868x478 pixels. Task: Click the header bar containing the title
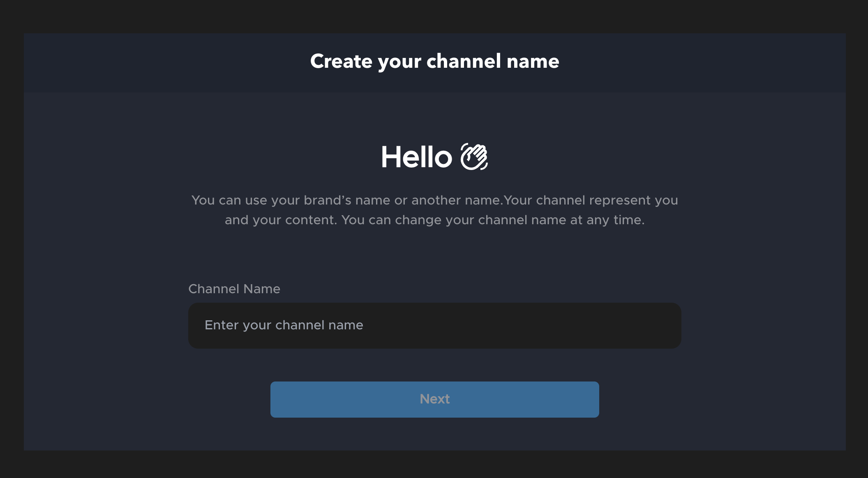point(434,63)
